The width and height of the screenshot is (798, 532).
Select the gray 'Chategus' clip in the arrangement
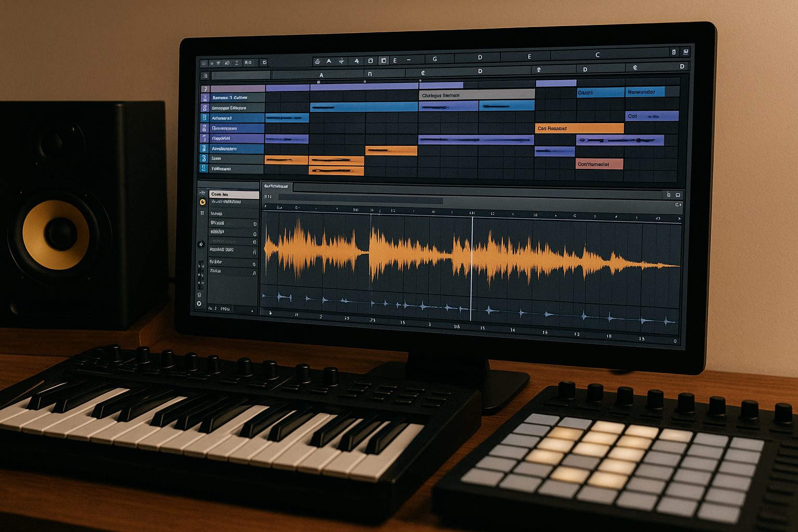point(476,95)
